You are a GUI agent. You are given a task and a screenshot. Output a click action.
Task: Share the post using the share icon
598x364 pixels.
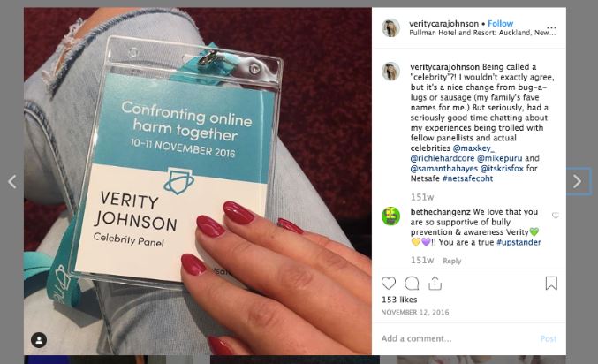tap(435, 284)
